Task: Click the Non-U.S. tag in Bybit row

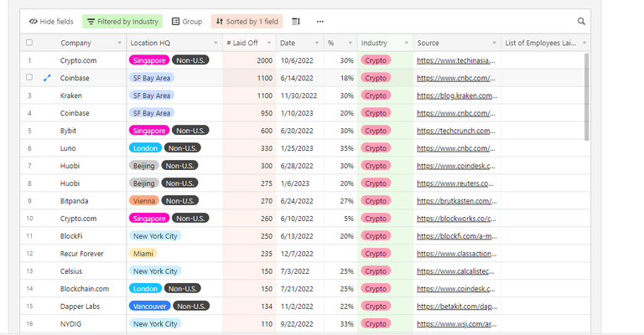Action: point(190,131)
